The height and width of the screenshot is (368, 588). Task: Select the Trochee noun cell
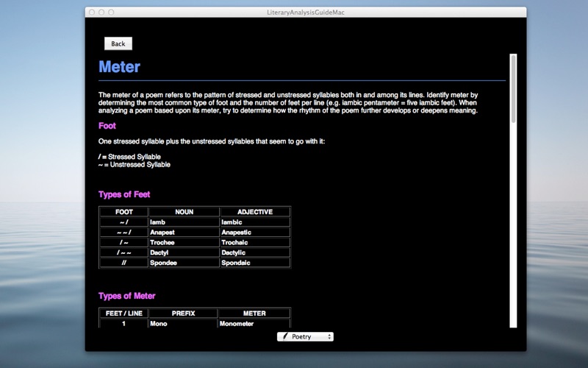click(x=184, y=242)
